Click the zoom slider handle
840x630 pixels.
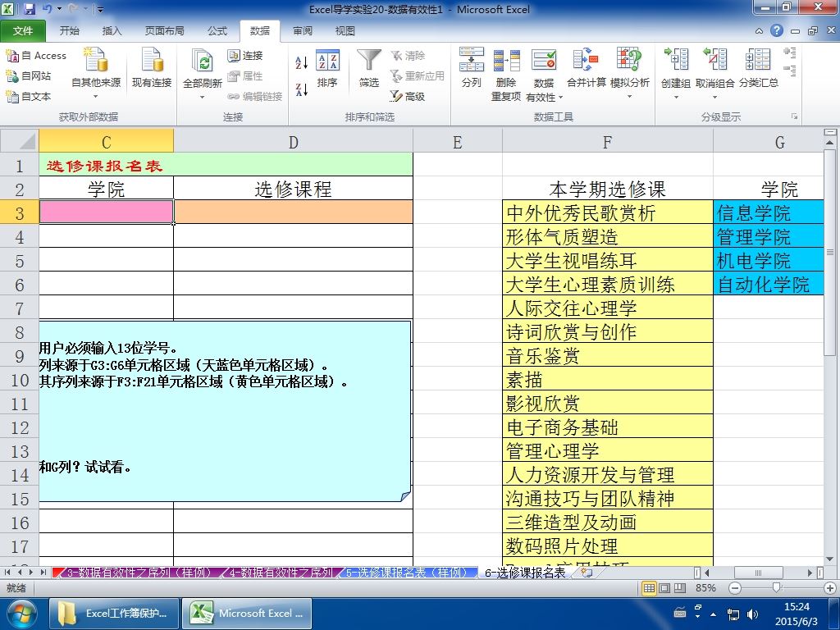click(777, 588)
